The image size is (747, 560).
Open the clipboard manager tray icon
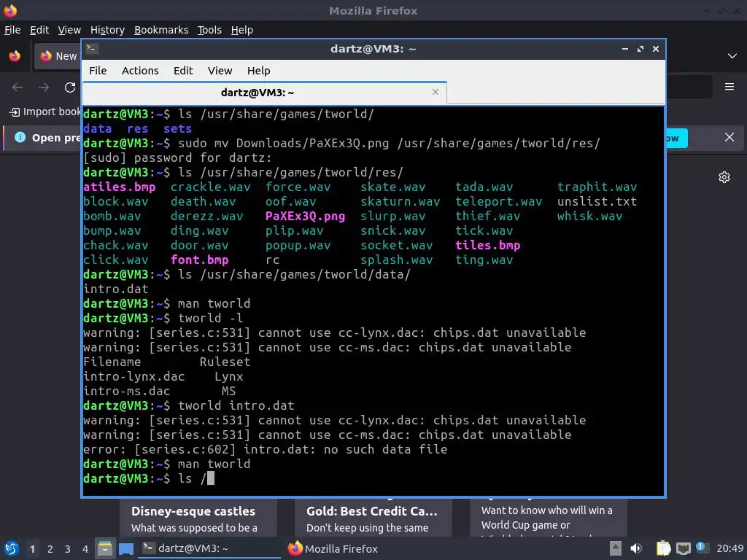click(x=663, y=548)
